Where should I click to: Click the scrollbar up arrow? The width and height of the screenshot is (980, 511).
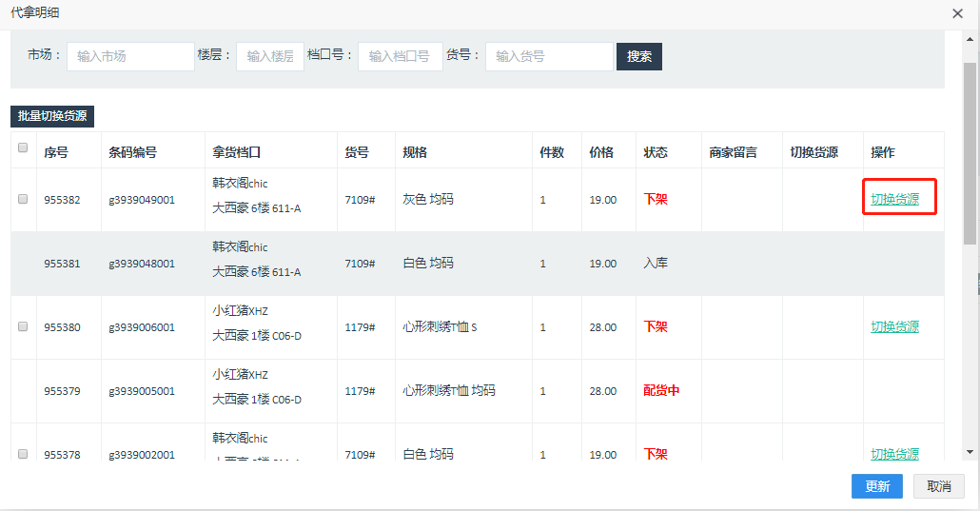(970, 39)
